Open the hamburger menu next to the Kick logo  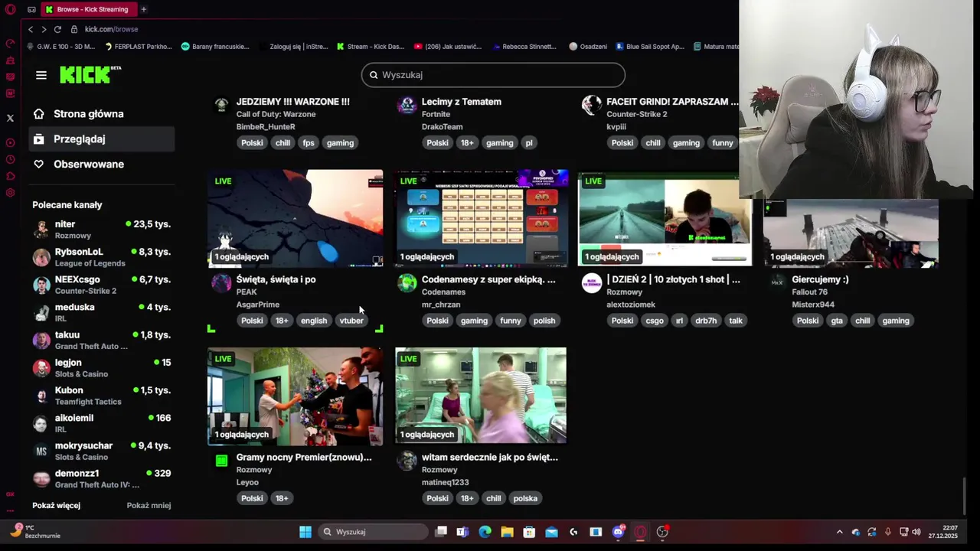coord(41,75)
